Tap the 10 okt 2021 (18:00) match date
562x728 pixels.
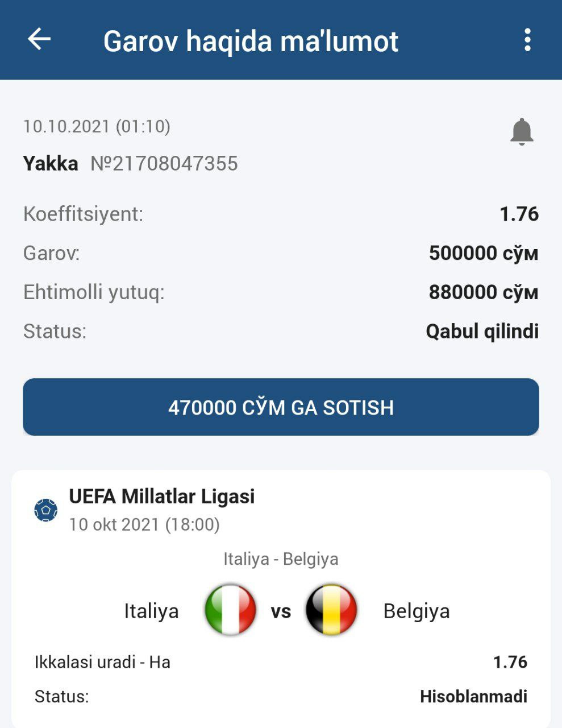[144, 524]
